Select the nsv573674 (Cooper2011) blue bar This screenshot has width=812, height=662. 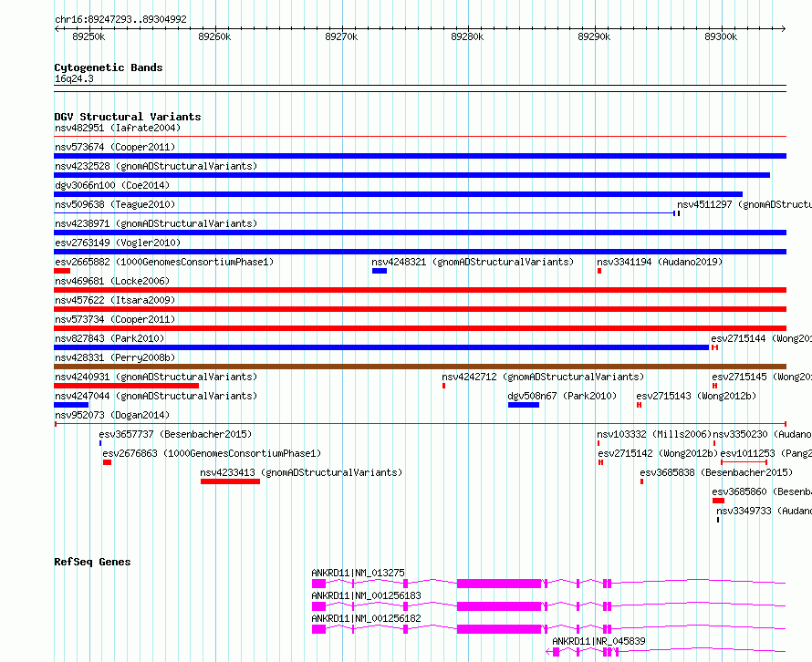[420, 156]
